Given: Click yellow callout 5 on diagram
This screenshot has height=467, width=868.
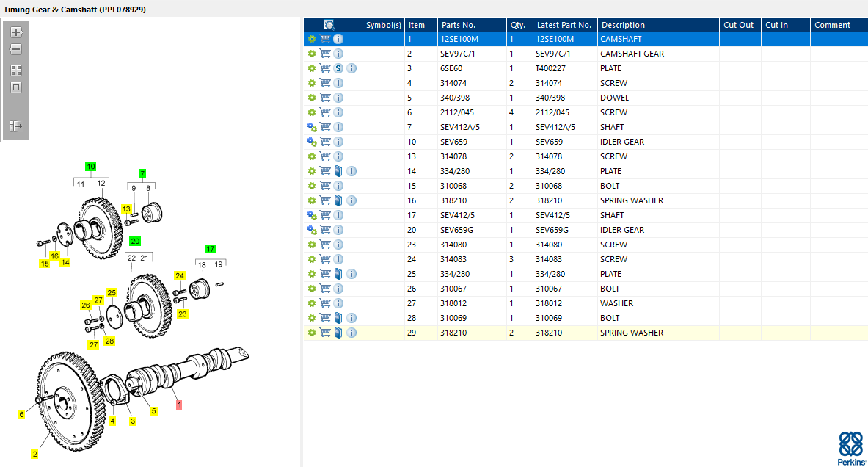Looking at the screenshot, I should tap(154, 411).
